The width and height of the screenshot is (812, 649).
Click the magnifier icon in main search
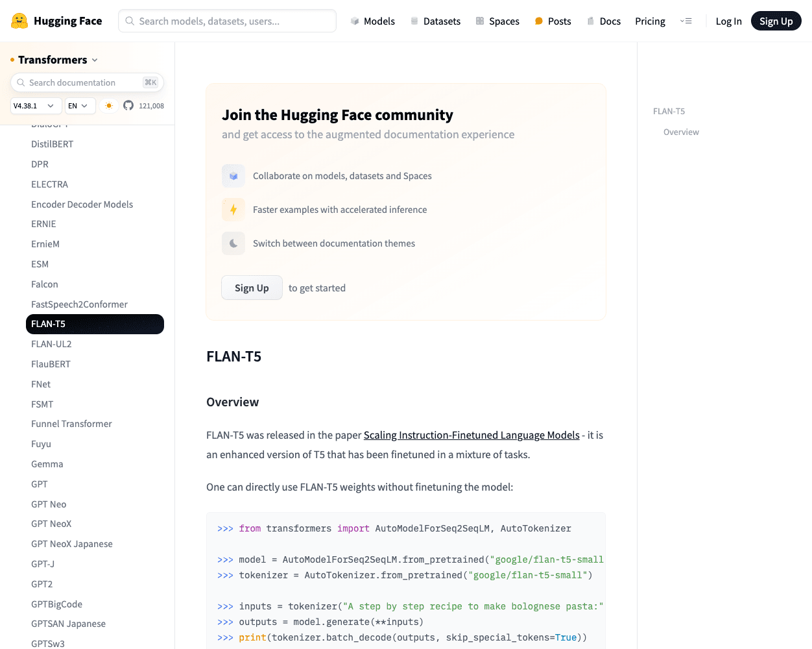[x=130, y=21]
